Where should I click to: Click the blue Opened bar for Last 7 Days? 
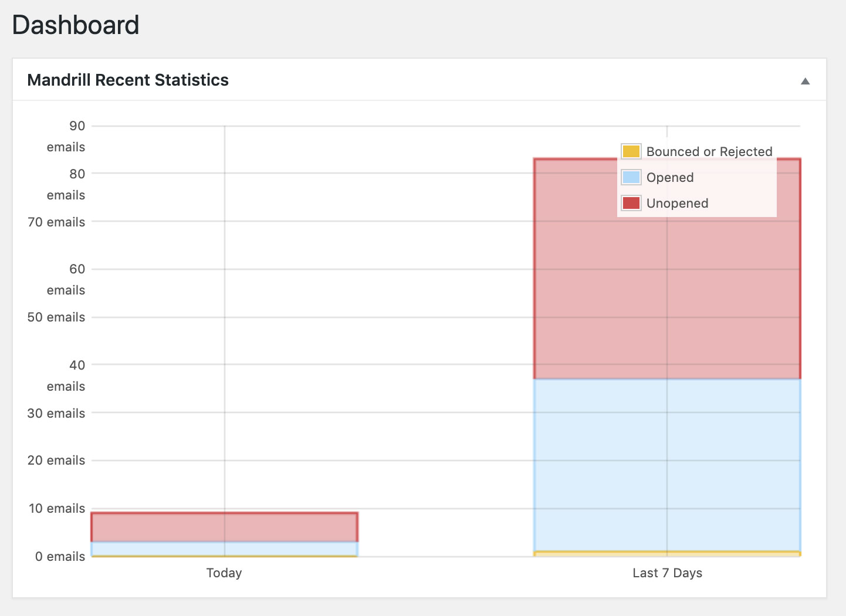(667, 465)
